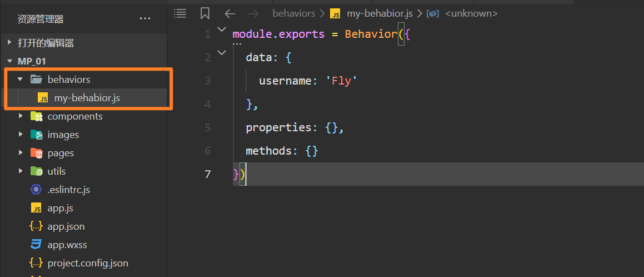644x277 pixels.
Task: Go back with the left arrow
Action: [x=229, y=13]
